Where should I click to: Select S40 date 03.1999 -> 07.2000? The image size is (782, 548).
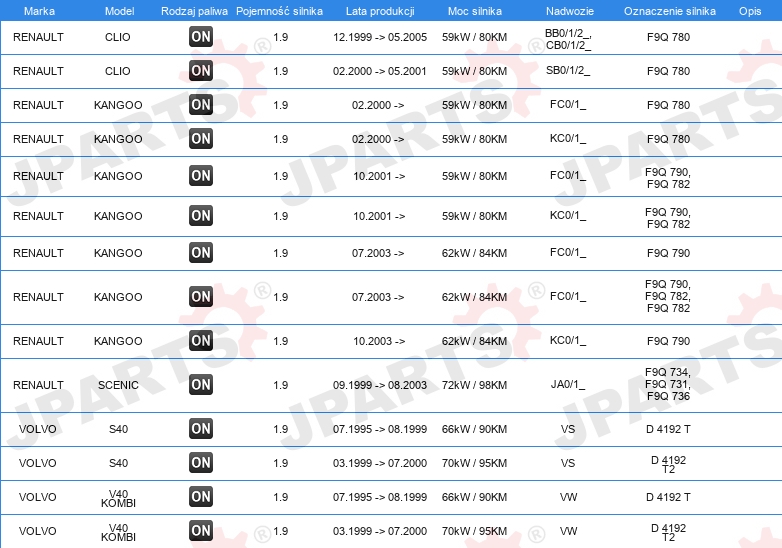click(380, 463)
